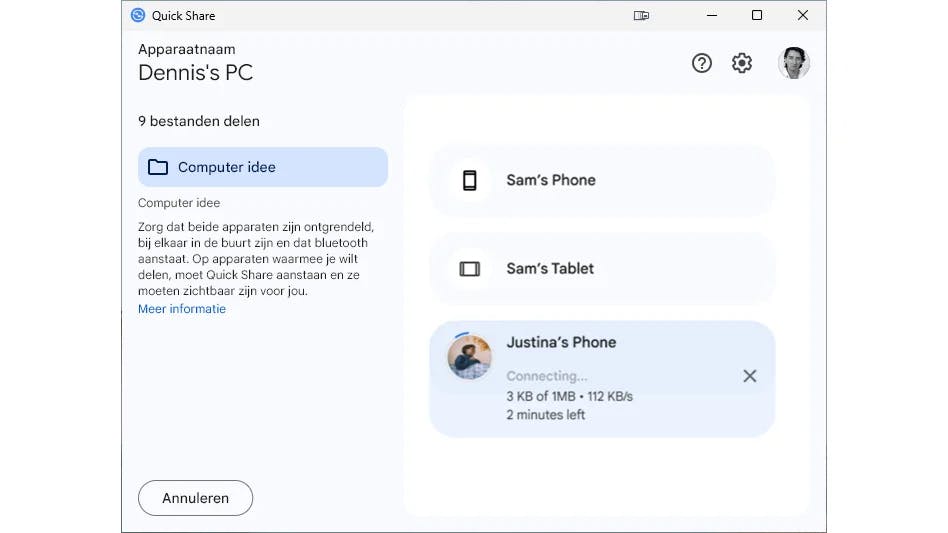Maximize the Quick Share window
The width and height of the screenshot is (948, 533).
pyautogui.click(x=757, y=15)
